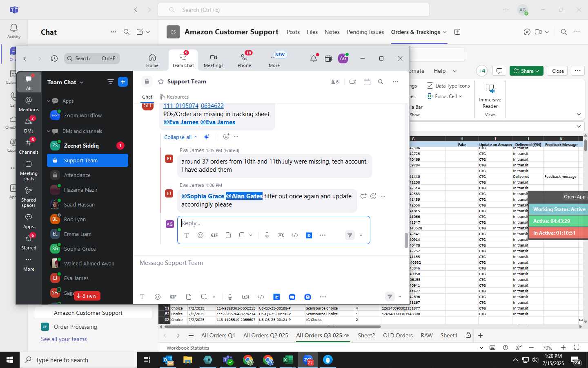Toggle Data Type Icons checkbox in Excel
The width and height of the screenshot is (588, 368).
click(430, 85)
